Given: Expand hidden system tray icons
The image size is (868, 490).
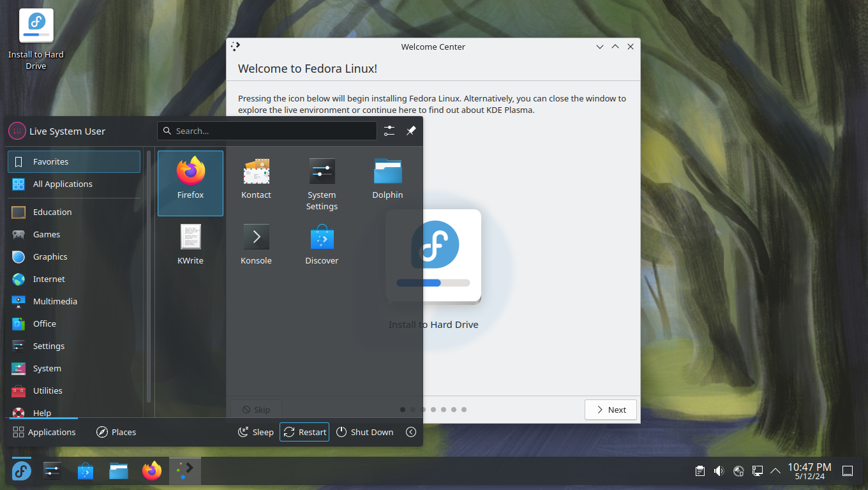Looking at the screenshot, I should click(775, 471).
